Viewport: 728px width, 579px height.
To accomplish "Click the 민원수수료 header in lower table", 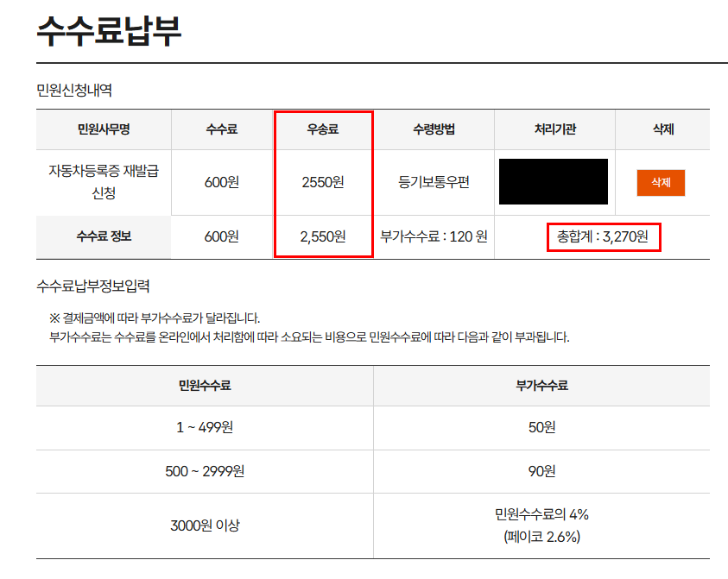I will (203, 387).
